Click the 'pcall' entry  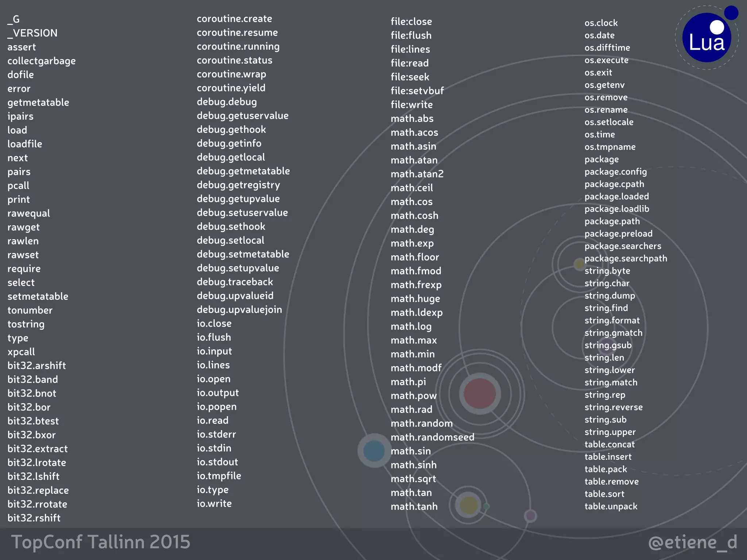[18, 186]
